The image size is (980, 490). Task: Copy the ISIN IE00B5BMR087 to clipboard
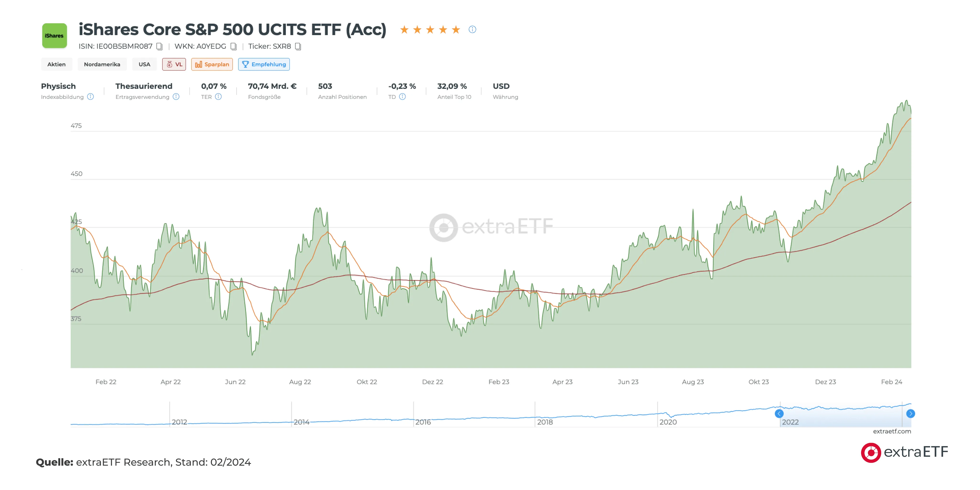[160, 46]
